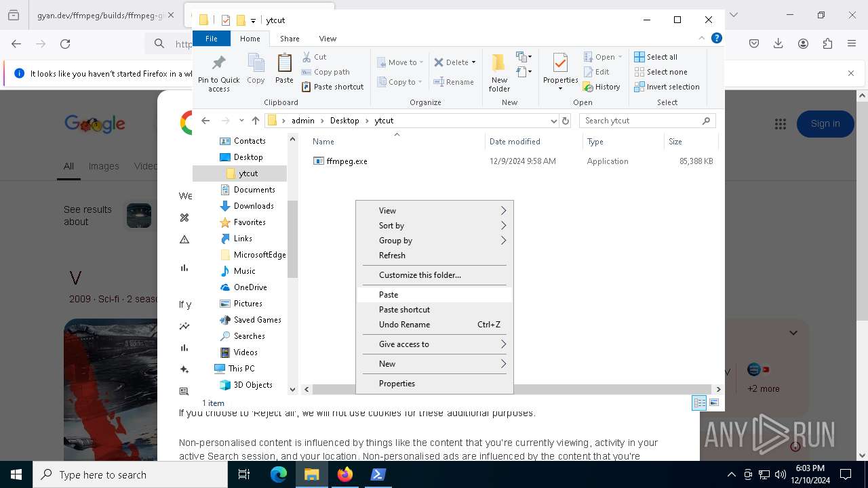Click Google Sign in button
Image resolution: width=868 pixels, height=488 pixels.
tap(825, 124)
